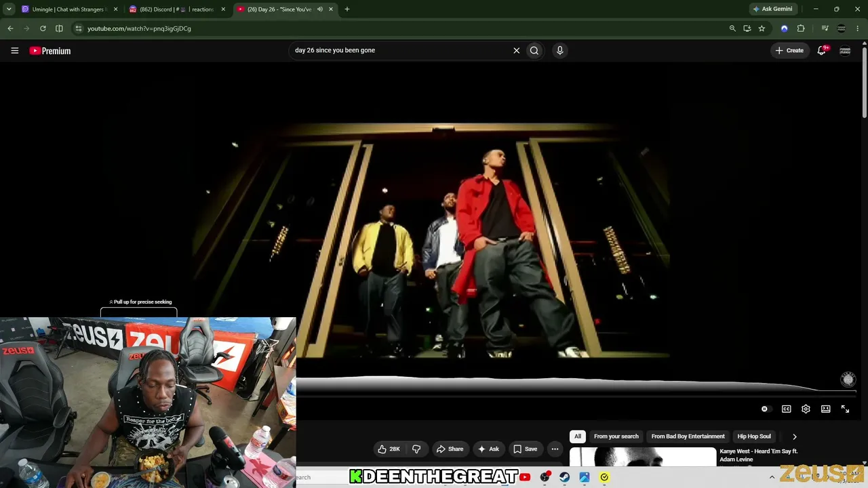Open the Chrome extensions puzzle menu
The width and height of the screenshot is (868, 488).
801,28
